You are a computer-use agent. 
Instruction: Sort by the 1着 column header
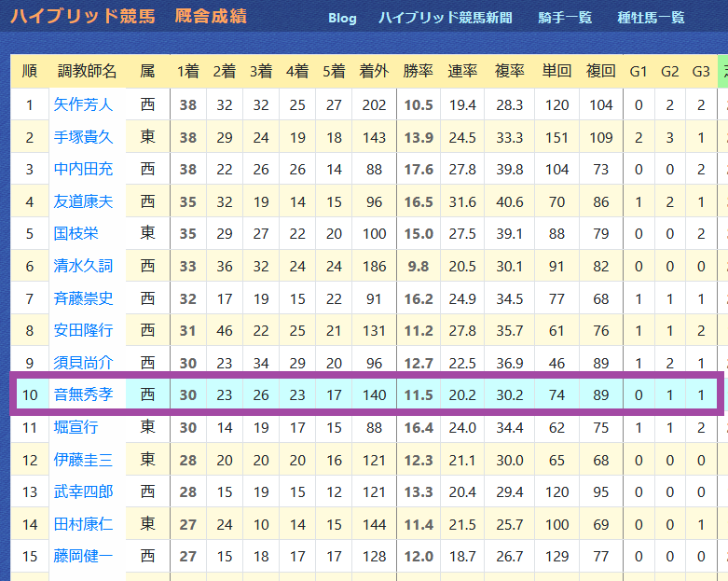(188, 72)
